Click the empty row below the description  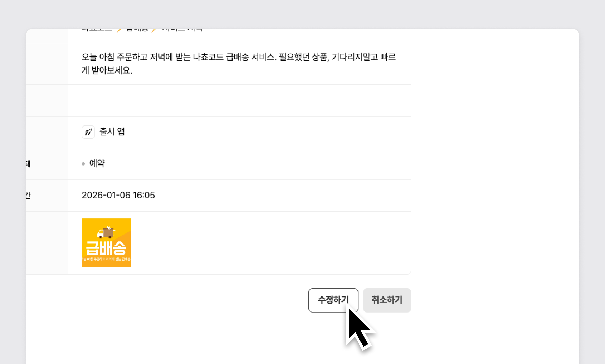click(x=239, y=100)
